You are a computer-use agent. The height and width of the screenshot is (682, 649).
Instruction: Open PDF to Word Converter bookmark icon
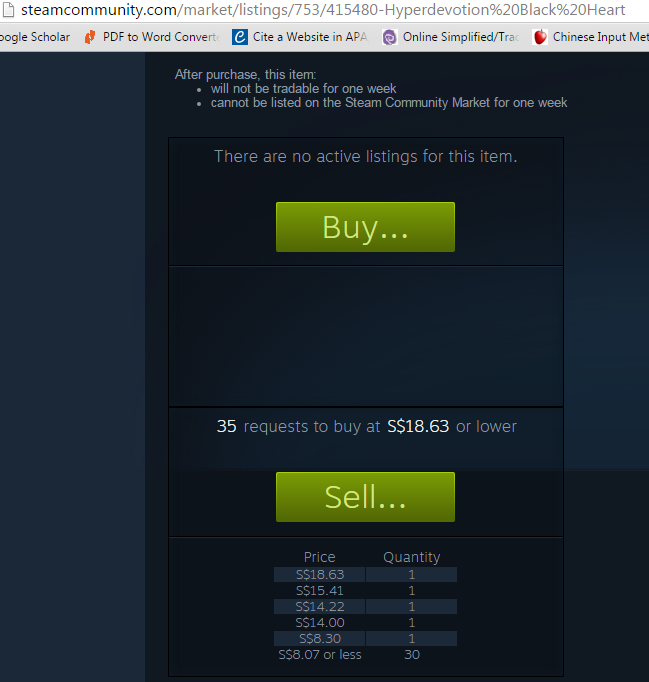click(x=90, y=37)
